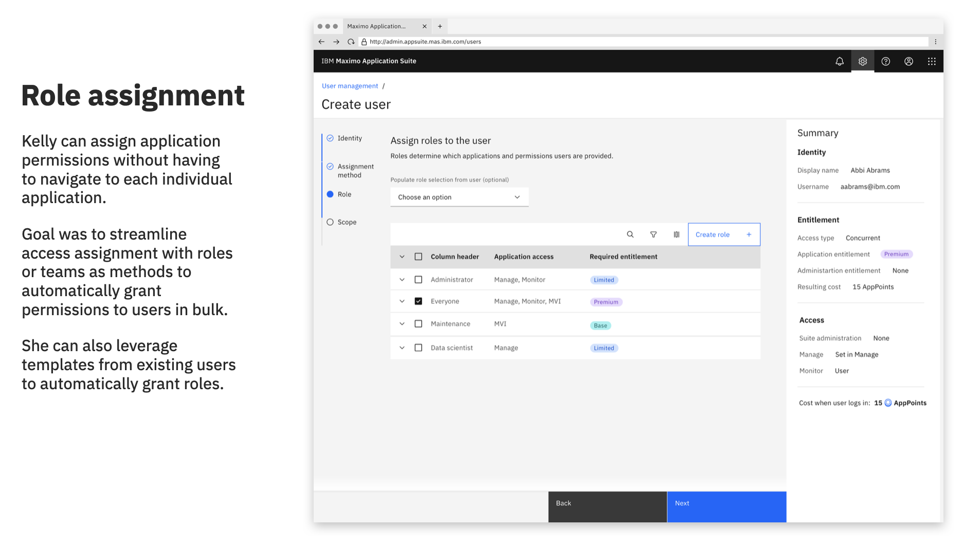Click the browser forward arrow

[336, 42]
